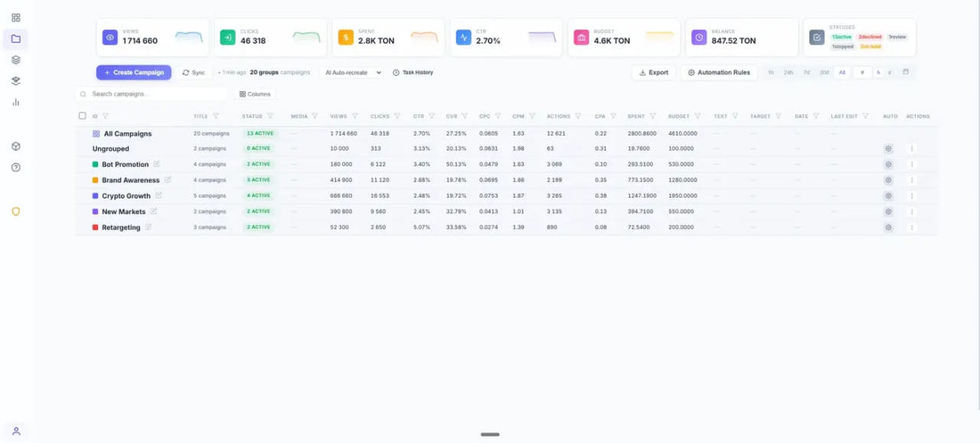Image resolution: width=980 pixels, height=443 pixels.
Task: Open the Spent column filter
Action: click(652, 116)
